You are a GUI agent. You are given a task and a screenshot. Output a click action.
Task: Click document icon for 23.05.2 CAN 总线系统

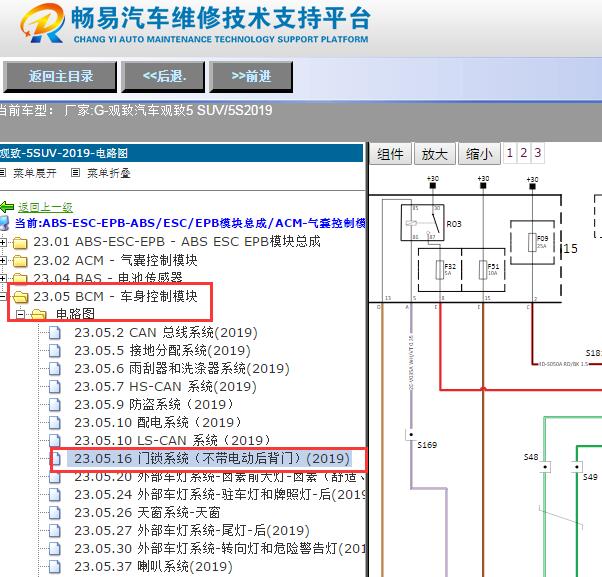pos(55,333)
